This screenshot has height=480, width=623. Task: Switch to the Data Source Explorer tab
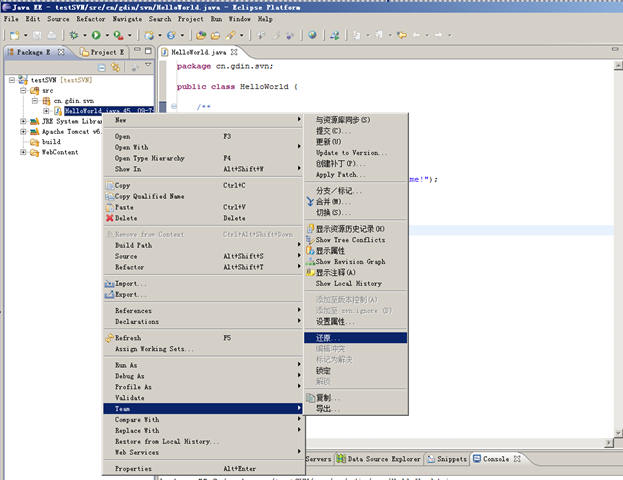point(378,459)
